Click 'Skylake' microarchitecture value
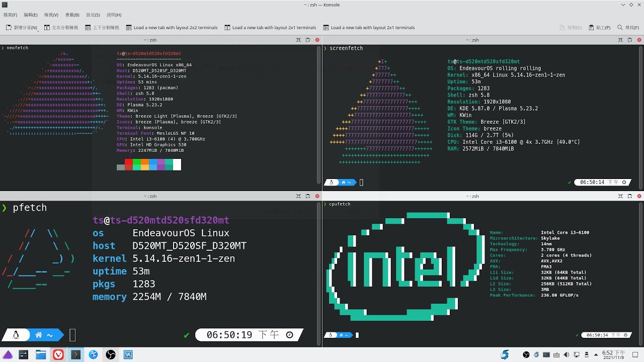This screenshot has height=362, width=644. (x=550, y=238)
